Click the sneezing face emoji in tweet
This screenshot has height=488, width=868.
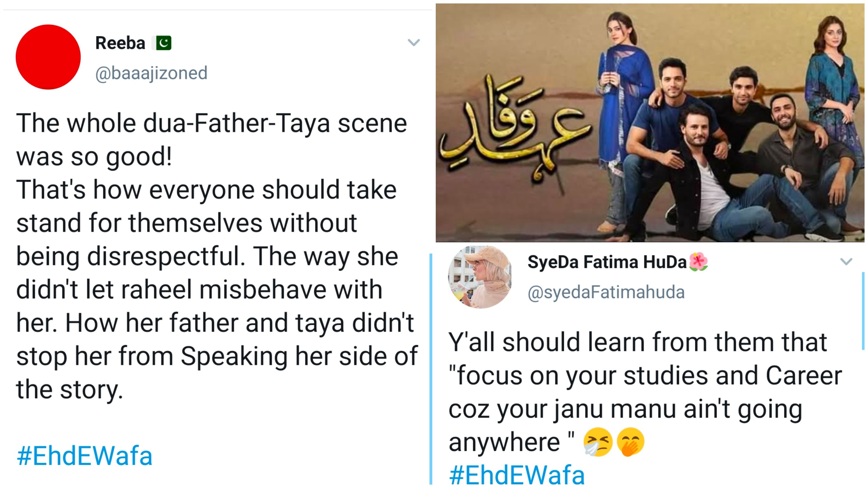pyautogui.click(x=597, y=442)
